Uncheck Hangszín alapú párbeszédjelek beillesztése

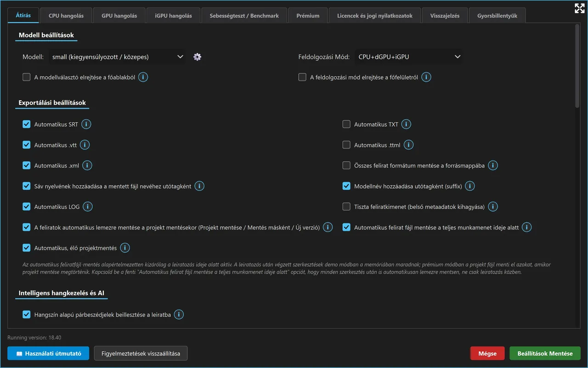[27, 315]
